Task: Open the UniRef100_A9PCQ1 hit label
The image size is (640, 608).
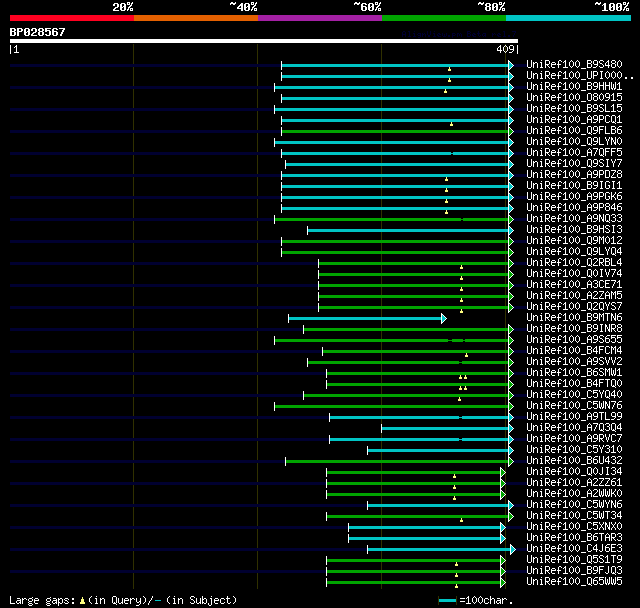Action: pos(574,120)
